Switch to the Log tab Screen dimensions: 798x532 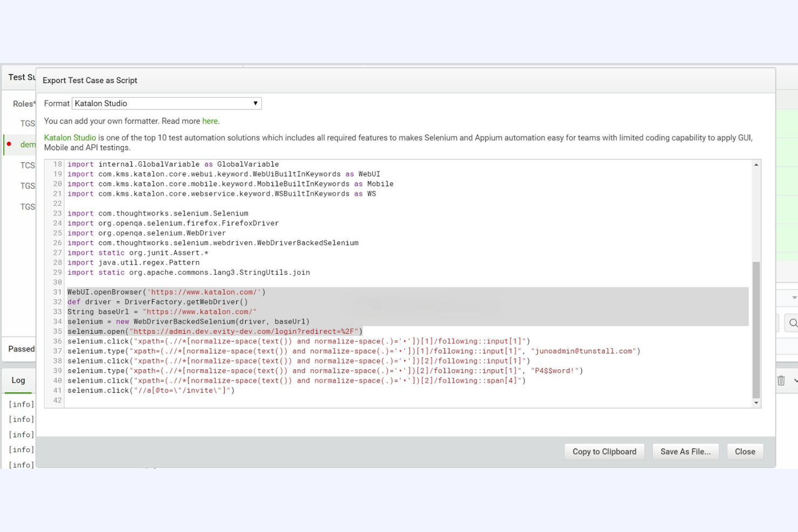tap(18, 381)
